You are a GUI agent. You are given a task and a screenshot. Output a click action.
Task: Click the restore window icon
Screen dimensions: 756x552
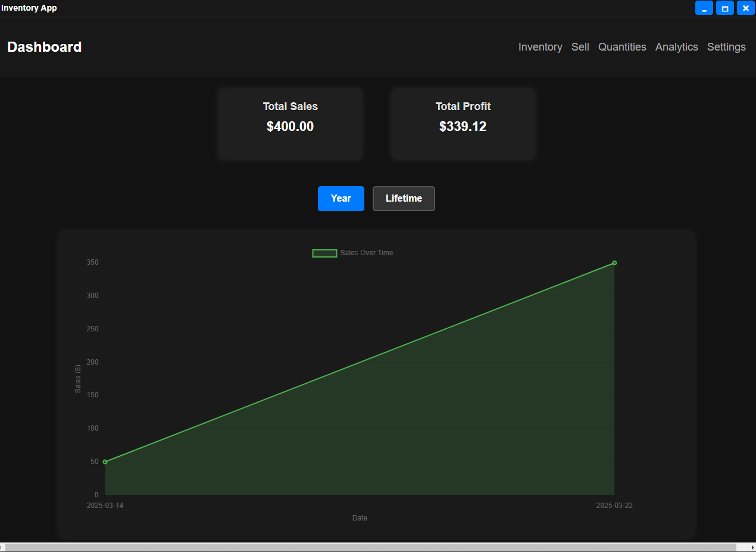[x=724, y=8]
